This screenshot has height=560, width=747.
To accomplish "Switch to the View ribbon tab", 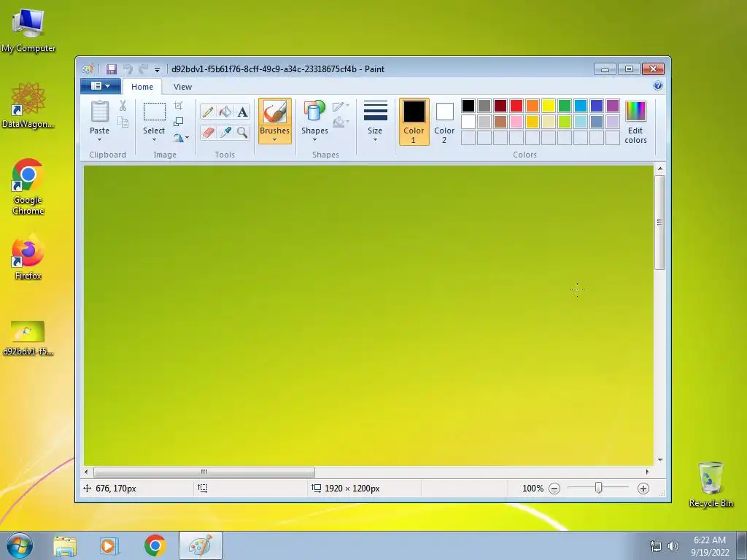I will 182,87.
